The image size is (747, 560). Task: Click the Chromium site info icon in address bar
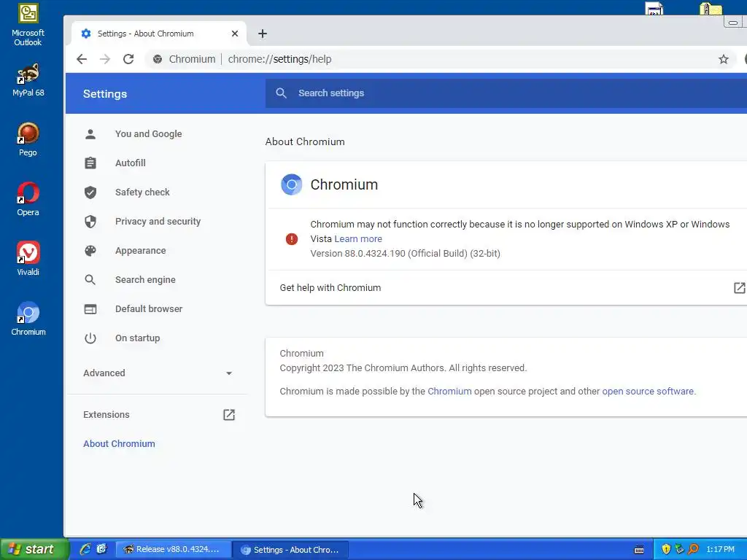158,59
